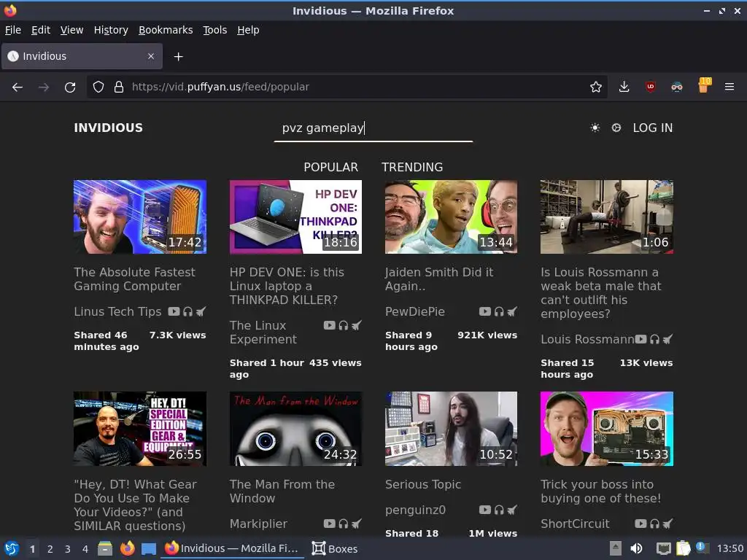The image size is (747, 560).
Task: Open the volume speaker tray icon
Action: (636, 548)
